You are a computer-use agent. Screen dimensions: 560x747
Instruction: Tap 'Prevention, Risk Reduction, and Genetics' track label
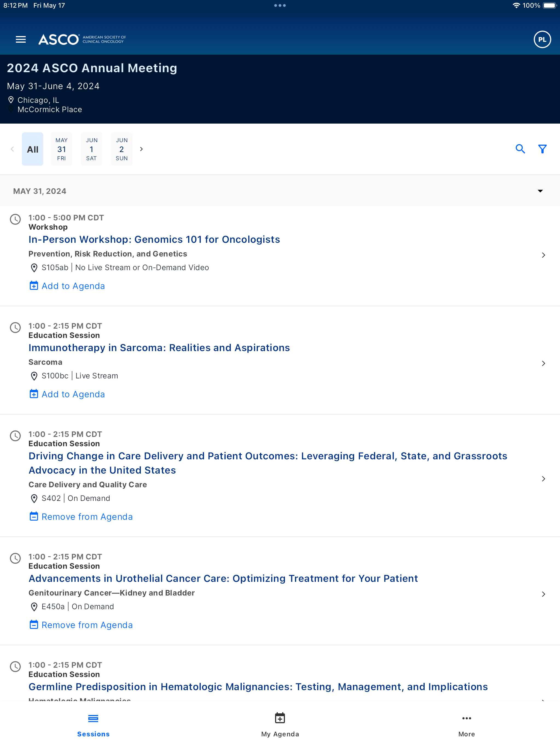108,254
